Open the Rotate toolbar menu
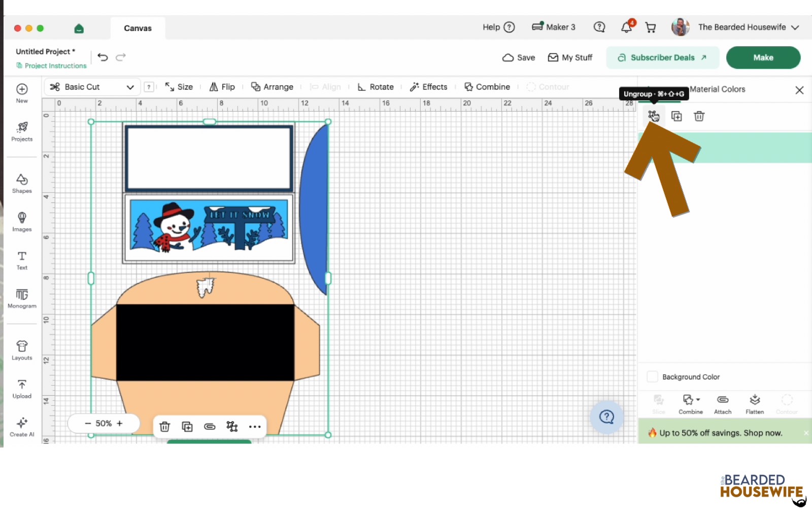 click(x=376, y=87)
